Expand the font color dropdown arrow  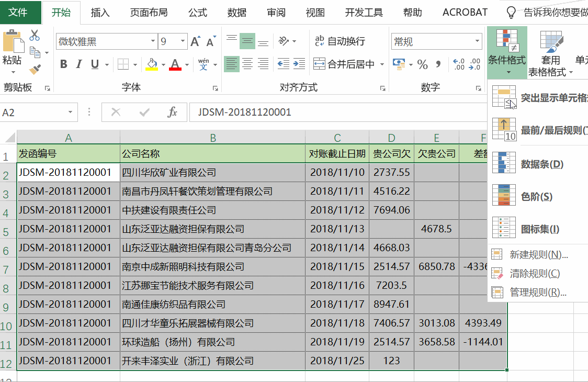(x=187, y=64)
